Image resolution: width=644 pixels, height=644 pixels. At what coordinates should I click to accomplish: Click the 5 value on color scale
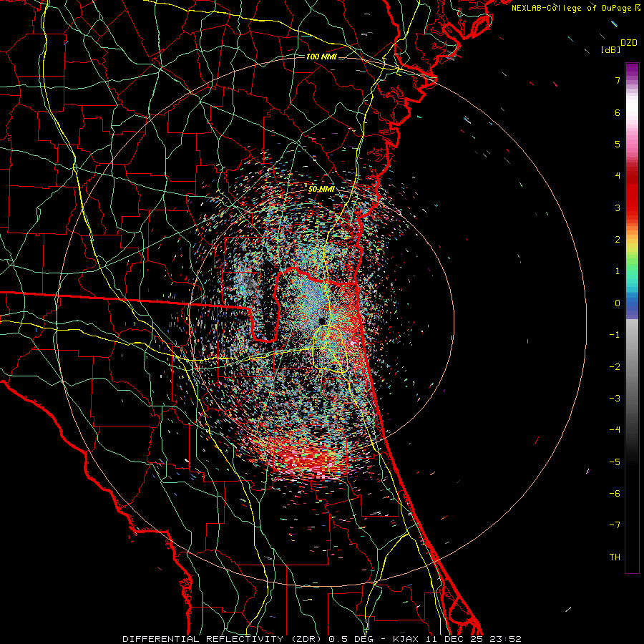click(x=618, y=144)
